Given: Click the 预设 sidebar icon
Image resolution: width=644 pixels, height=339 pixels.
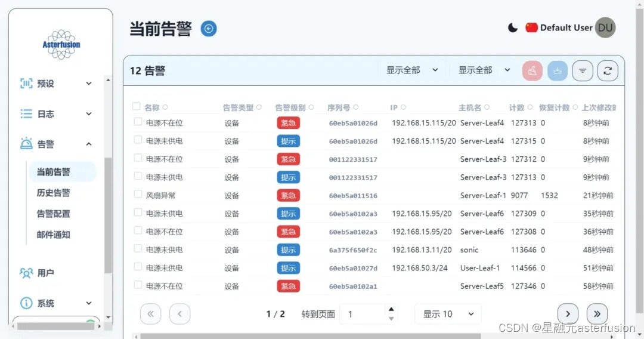Looking at the screenshot, I should [26, 84].
